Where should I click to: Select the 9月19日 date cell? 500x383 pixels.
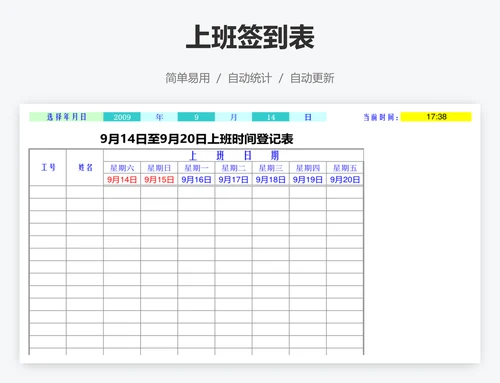[308, 180]
